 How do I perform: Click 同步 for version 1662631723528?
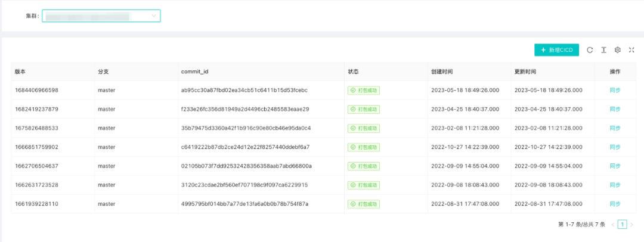coord(615,185)
